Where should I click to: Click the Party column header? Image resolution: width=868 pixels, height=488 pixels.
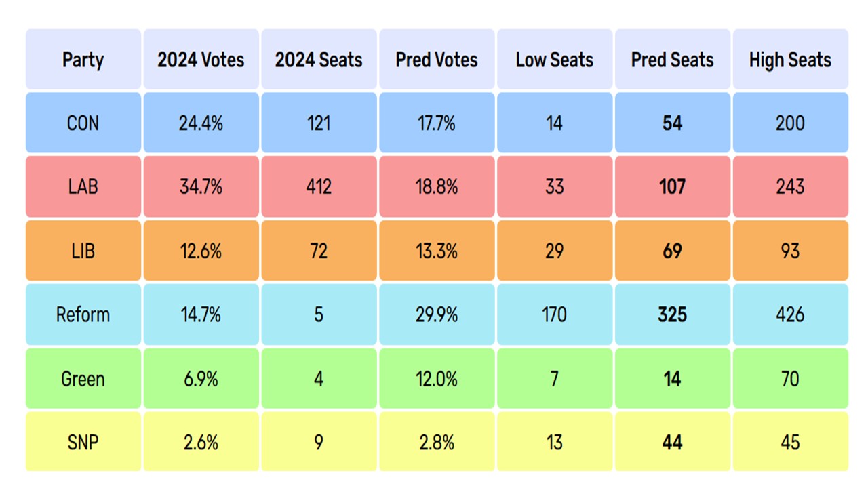(x=83, y=60)
